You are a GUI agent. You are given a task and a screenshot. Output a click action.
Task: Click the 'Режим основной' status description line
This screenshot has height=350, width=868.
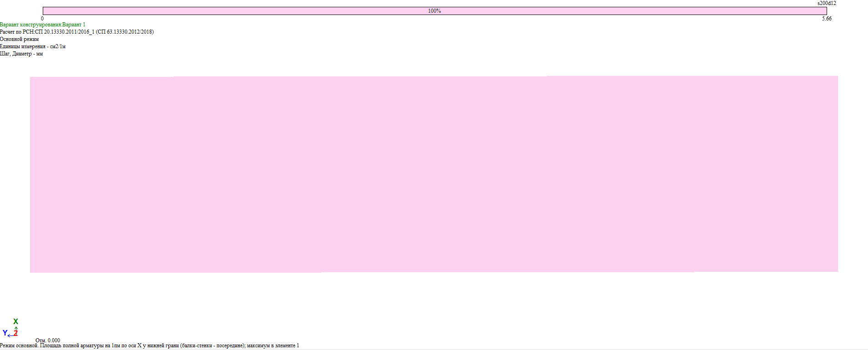150,345
